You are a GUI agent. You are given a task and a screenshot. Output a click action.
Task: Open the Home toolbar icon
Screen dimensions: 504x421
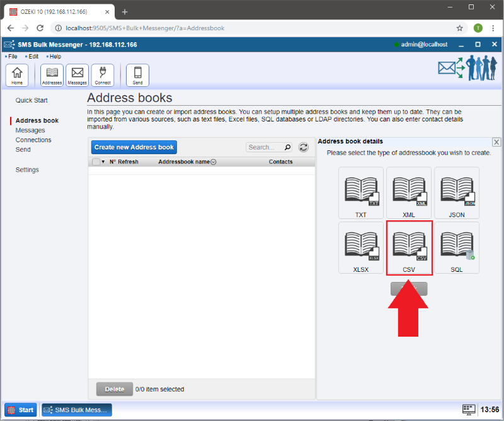tap(16, 75)
